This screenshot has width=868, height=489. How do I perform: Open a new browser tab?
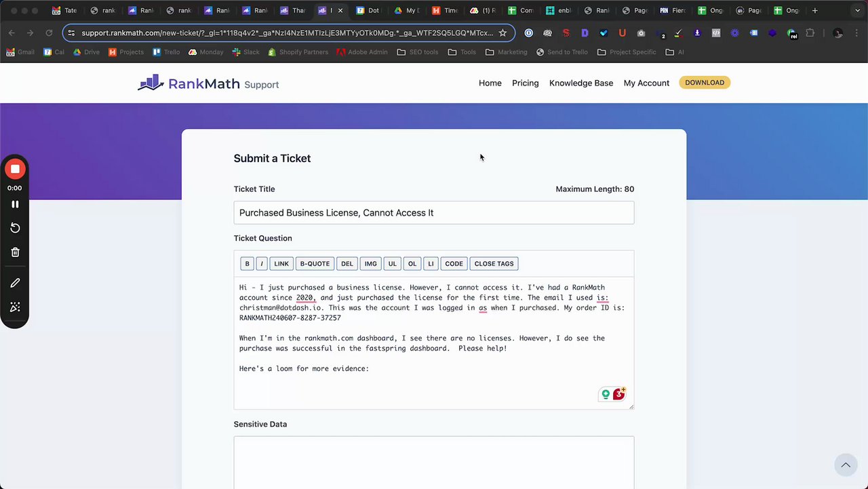[x=814, y=10]
